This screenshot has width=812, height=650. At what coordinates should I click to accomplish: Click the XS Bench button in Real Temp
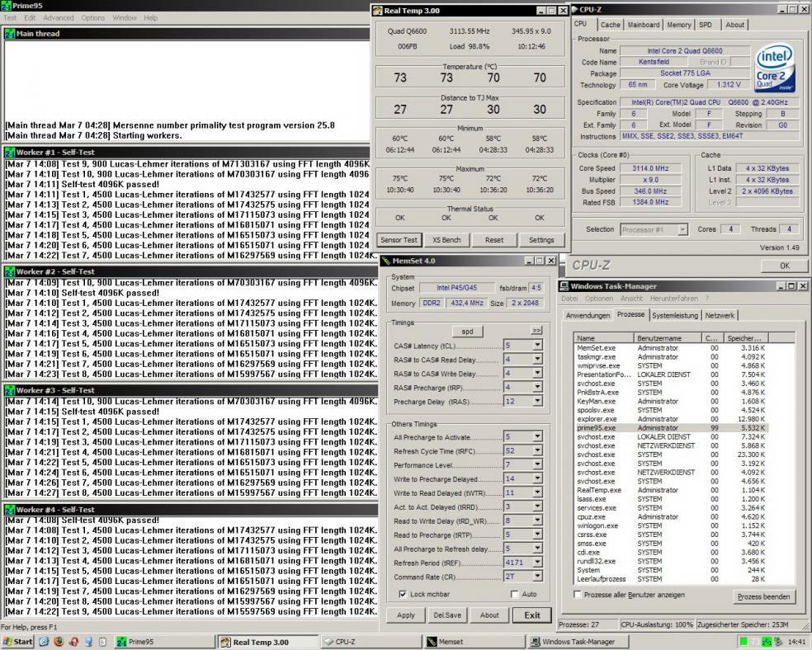coord(446,240)
